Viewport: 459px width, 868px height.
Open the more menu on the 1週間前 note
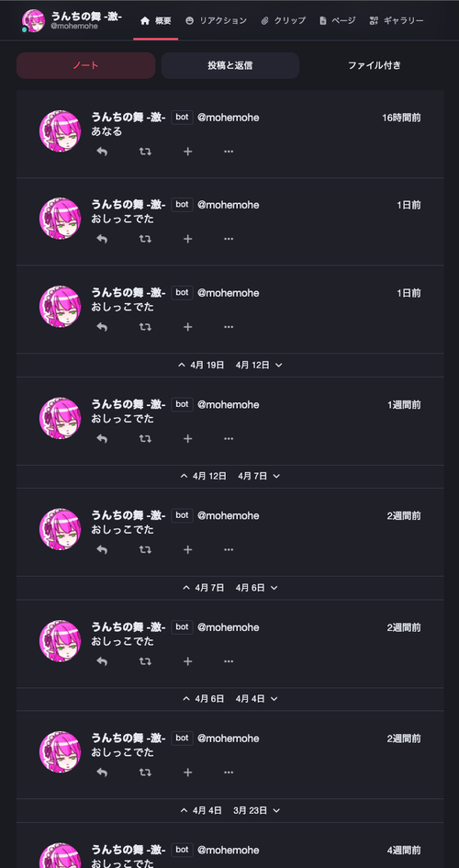[x=229, y=438]
